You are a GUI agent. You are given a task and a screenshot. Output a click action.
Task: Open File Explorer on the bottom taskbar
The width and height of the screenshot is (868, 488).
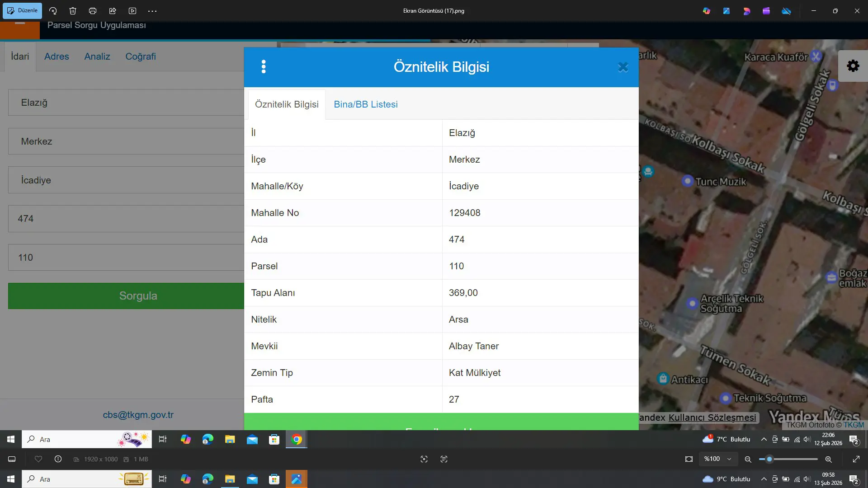point(230,479)
